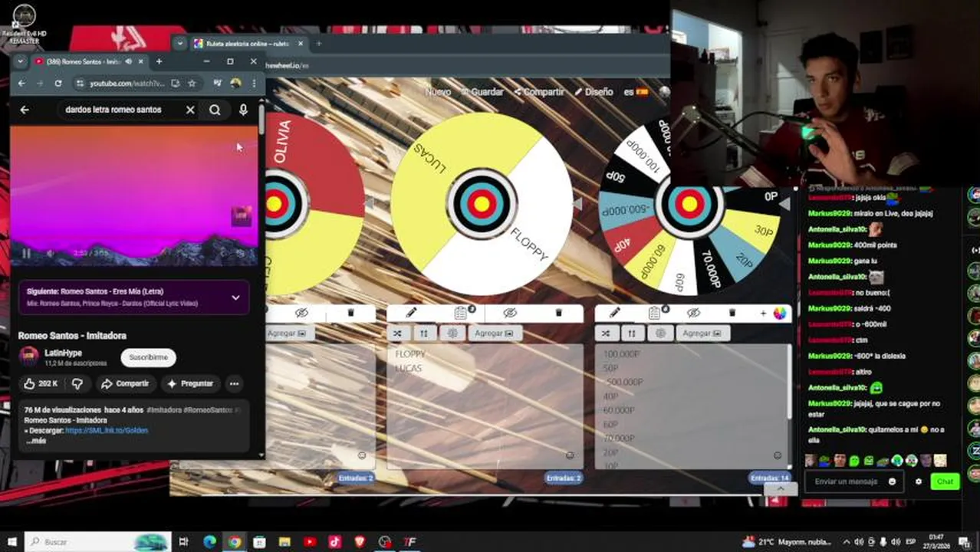Open more actions ellipsis below video
The image size is (980, 552).
[x=235, y=383]
